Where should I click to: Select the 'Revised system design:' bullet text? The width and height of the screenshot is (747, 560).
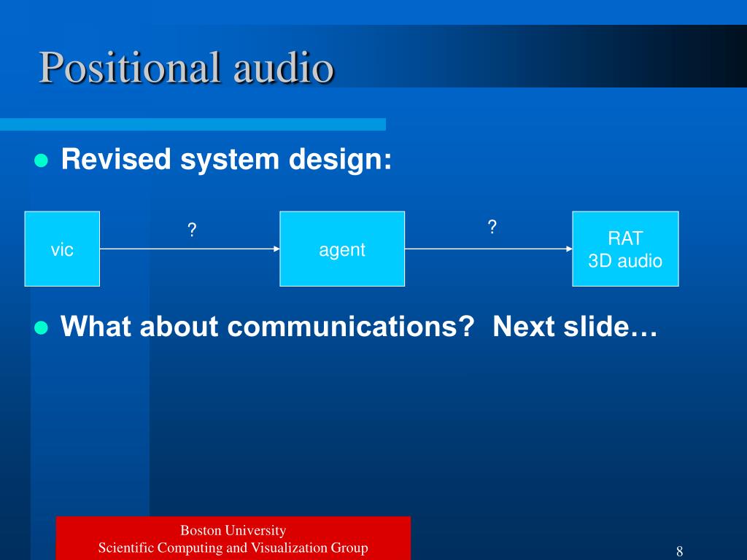click(226, 159)
